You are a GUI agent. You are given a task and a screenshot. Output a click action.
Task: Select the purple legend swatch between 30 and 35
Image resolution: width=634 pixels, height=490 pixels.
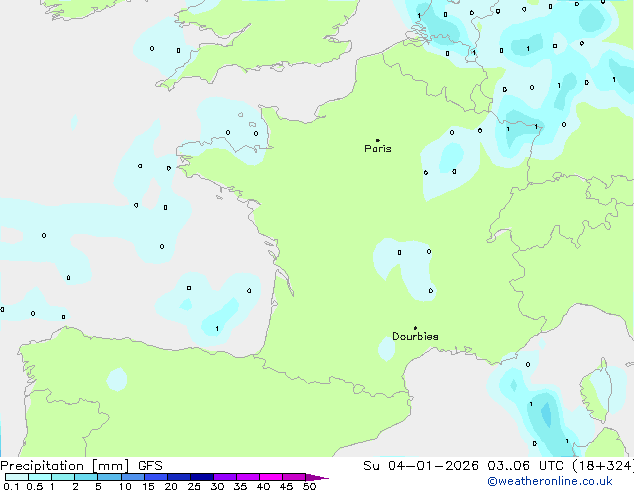[225, 477]
